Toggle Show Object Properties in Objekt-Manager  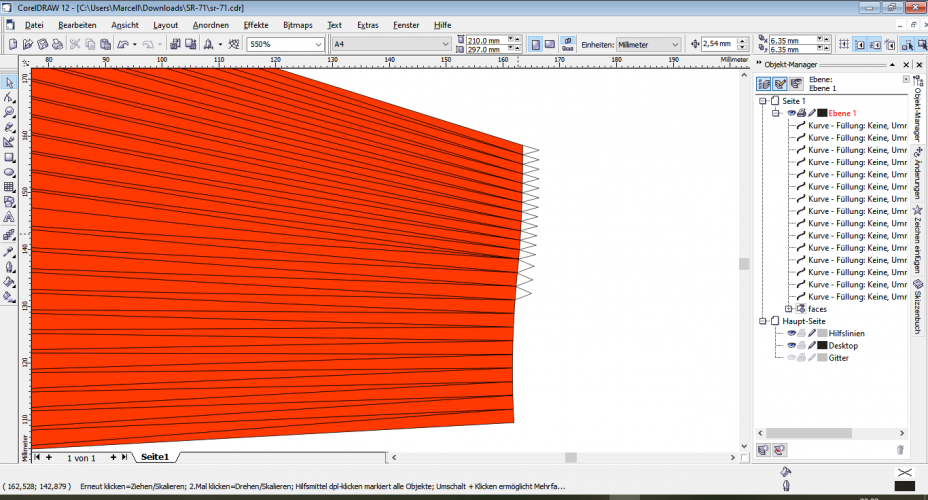point(764,83)
